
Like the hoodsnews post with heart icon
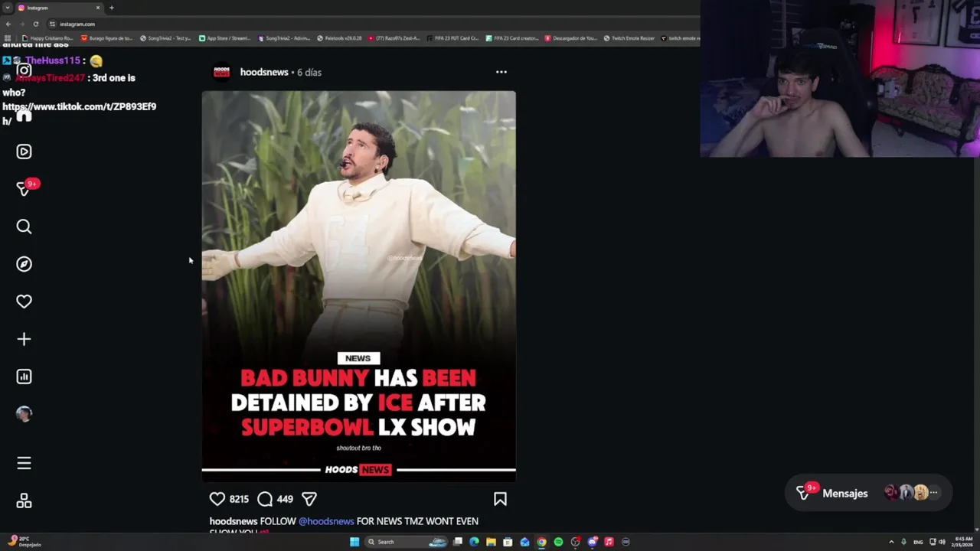(217, 499)
